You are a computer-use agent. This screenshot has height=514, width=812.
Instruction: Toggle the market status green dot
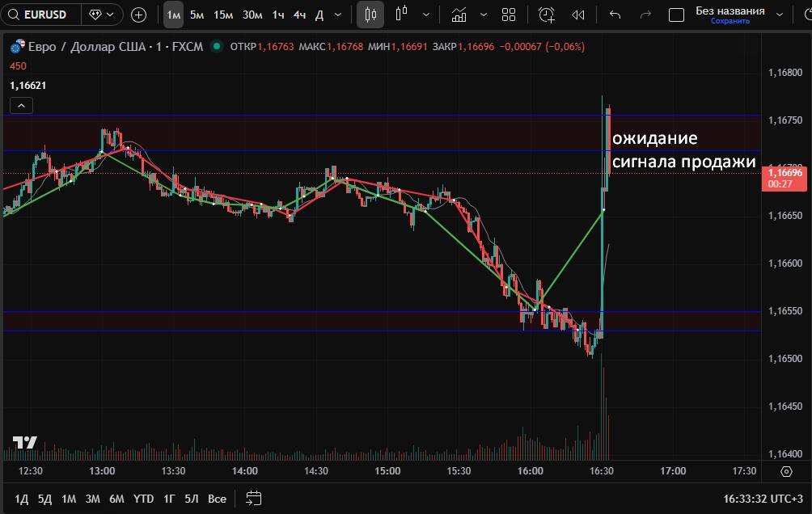tap(216, 47)
